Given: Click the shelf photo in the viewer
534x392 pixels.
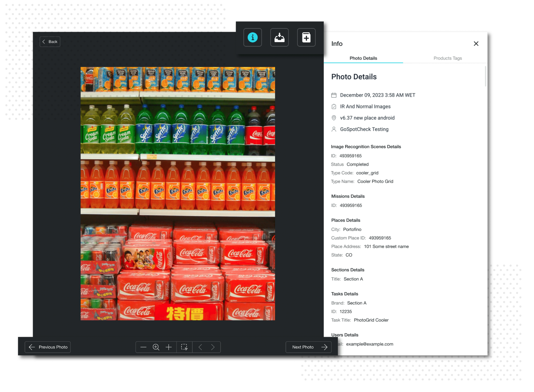Looking at the screenshot, I should pos(178,194).
